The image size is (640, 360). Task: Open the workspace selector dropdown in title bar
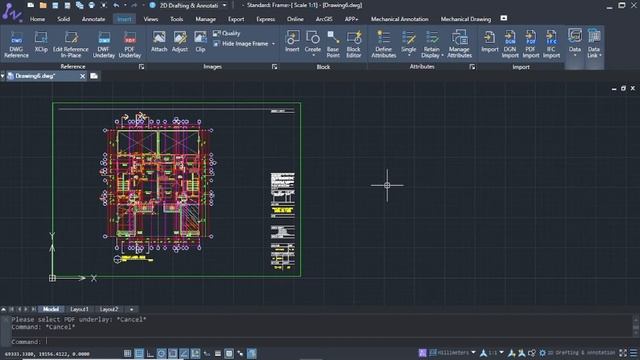224,5
